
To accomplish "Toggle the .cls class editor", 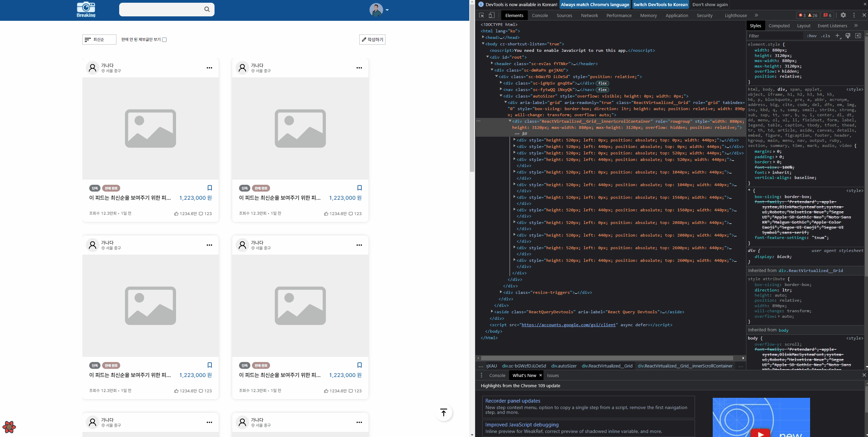I will [x=825, y=36].
